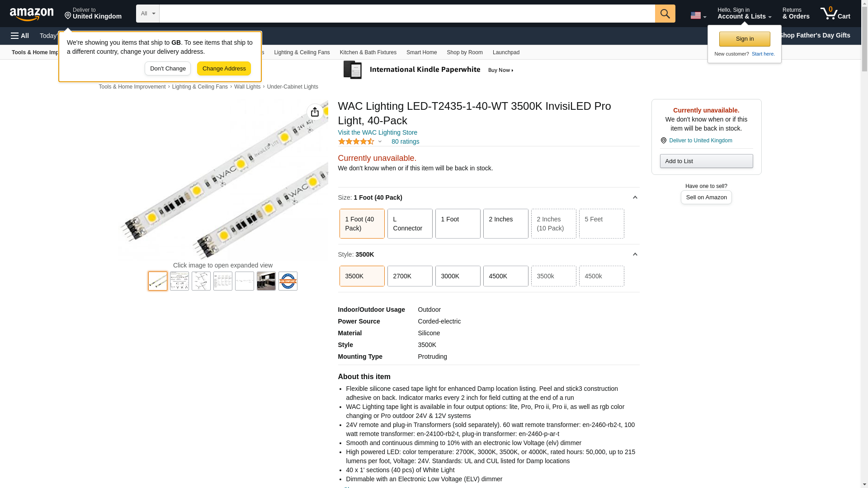The width and height of the screenshot is (868, 488).
Task: Collapse the Size options section
Action: pos(635,197)
